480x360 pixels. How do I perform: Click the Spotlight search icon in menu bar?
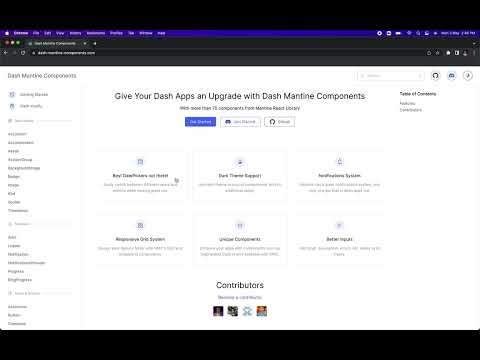[x=418, y=33]
